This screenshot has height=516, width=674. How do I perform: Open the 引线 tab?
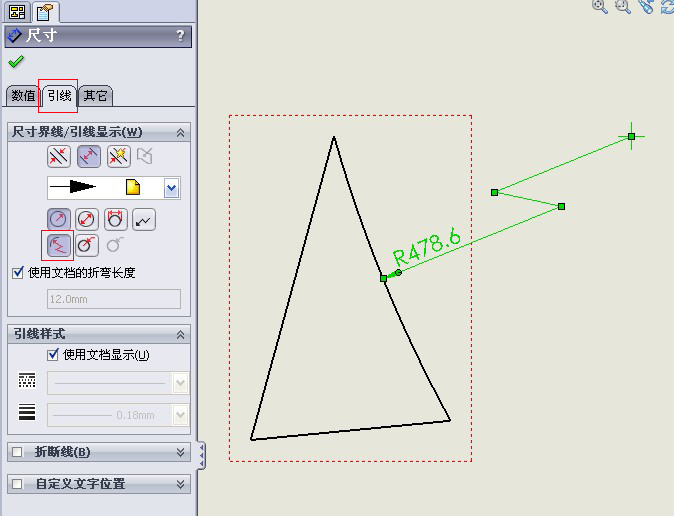[59, 95]
